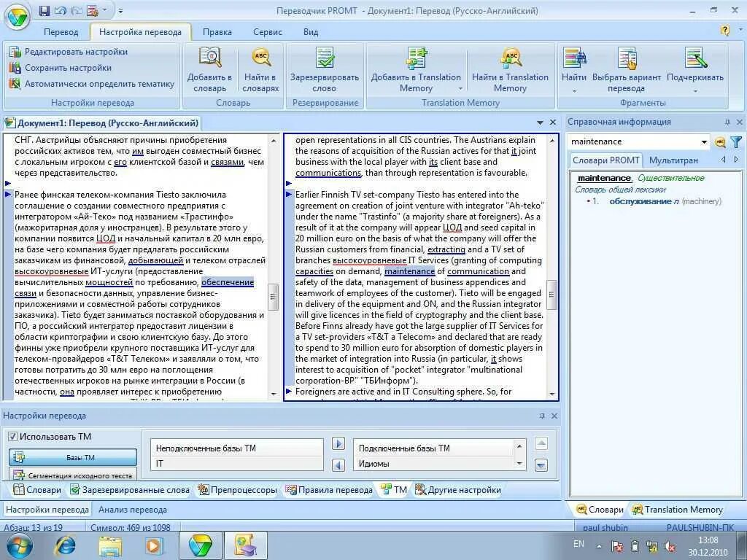
Task: Select Идиомы in connected TM bases
Action: click(434, 463)
